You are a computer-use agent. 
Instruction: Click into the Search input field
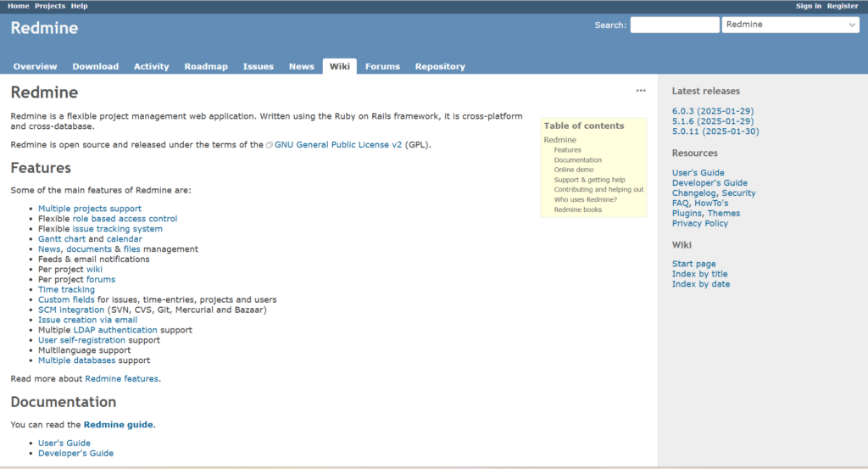[674, 25]
